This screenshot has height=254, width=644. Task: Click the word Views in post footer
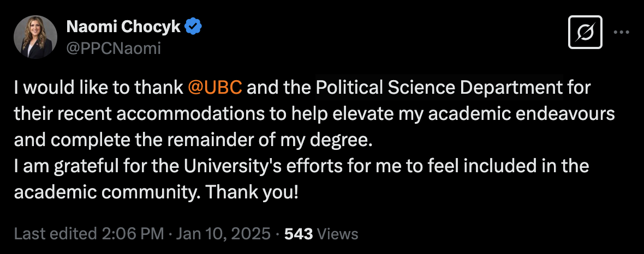tap(338, 234)
